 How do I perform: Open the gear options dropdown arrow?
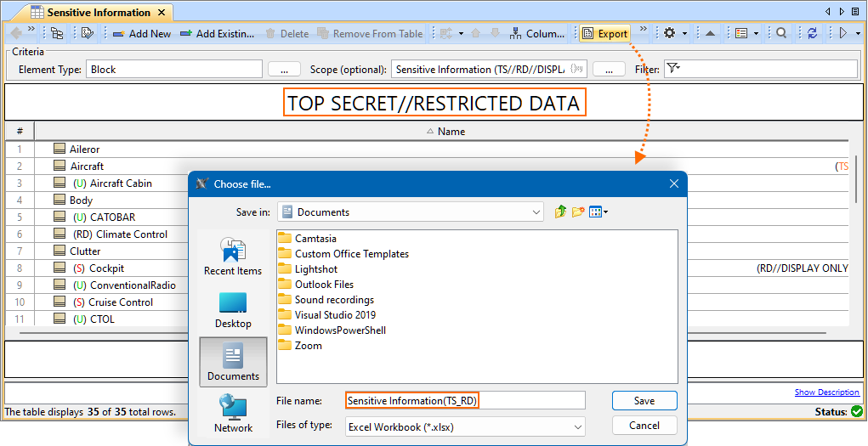click(x=684, y=34)
